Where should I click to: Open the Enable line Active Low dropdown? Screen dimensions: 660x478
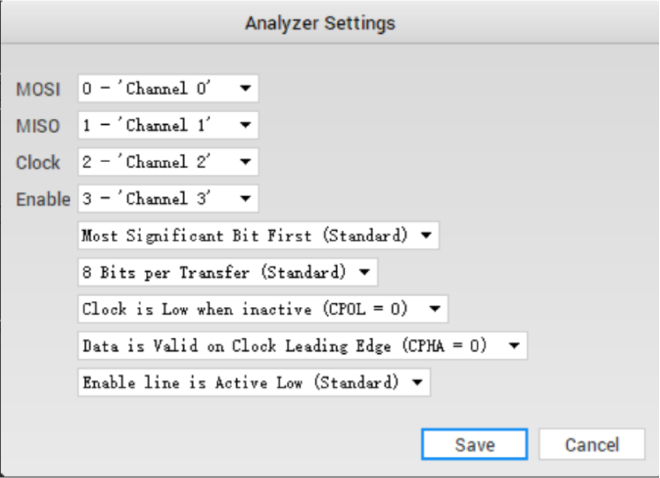tap(253, 382)
